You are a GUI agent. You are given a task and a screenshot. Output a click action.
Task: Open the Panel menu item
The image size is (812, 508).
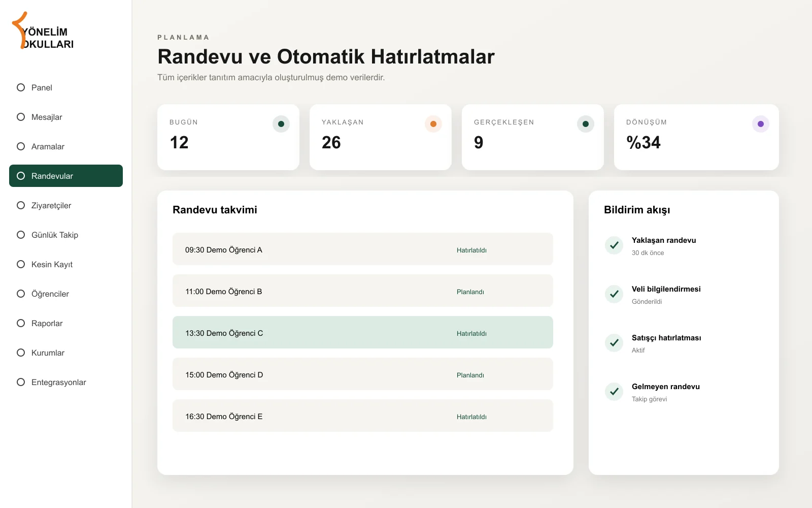coord(66,87)
